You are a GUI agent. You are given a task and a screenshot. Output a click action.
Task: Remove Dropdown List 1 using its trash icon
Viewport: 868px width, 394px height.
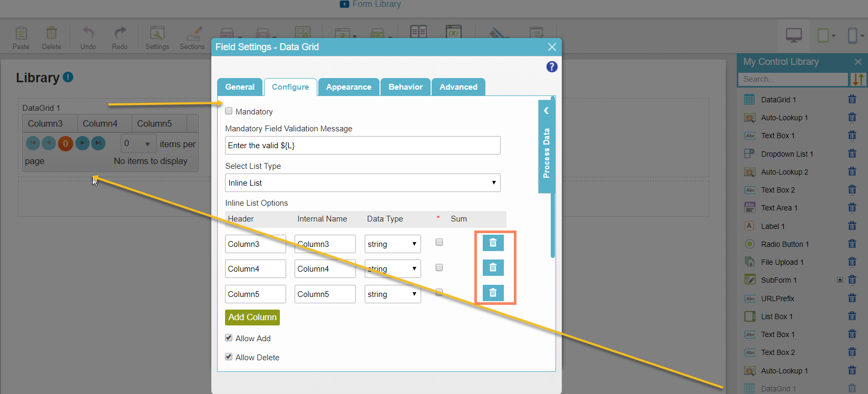click(x=852, y=154)
